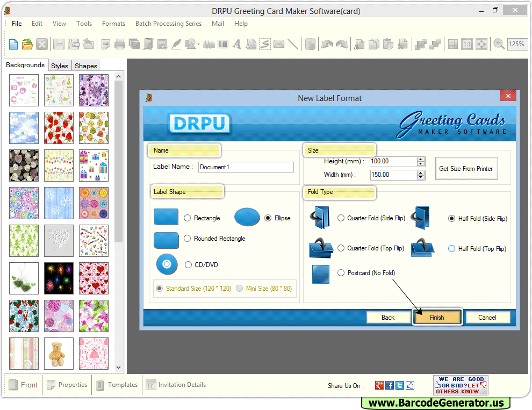Switch to the Shapes tab
This screenshot has height=410, width=532.
(86, 66)
